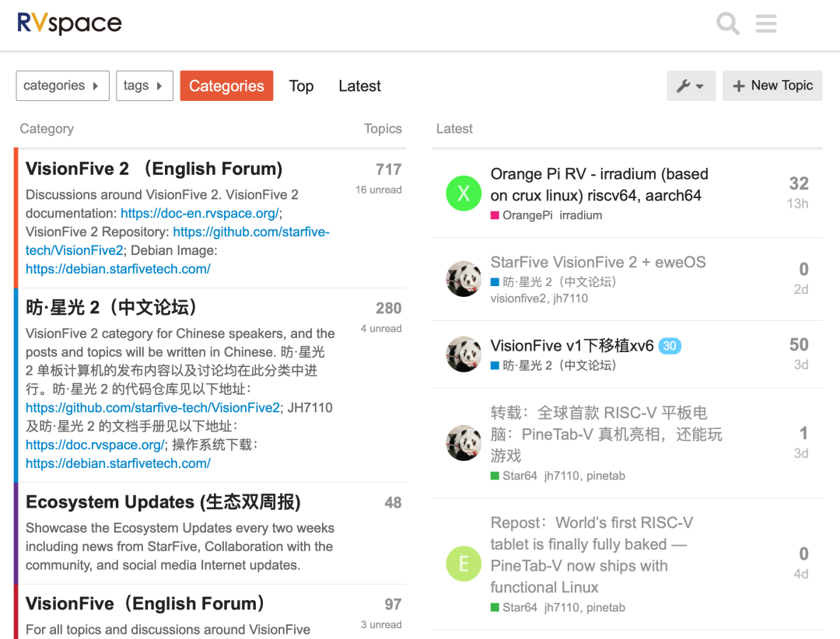Click 2d activity time on eweOS topic
The width and height of the screenshot is (840, 639).
(x=801, y=289)
